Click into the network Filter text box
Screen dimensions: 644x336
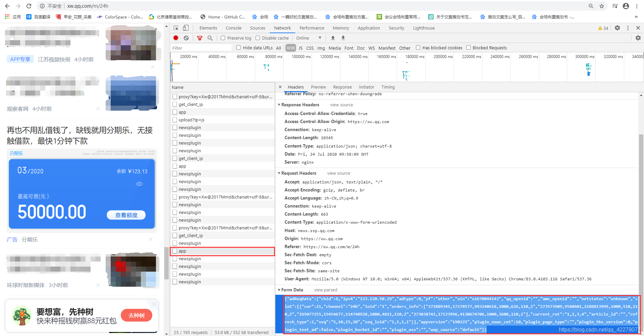(201, 48)
